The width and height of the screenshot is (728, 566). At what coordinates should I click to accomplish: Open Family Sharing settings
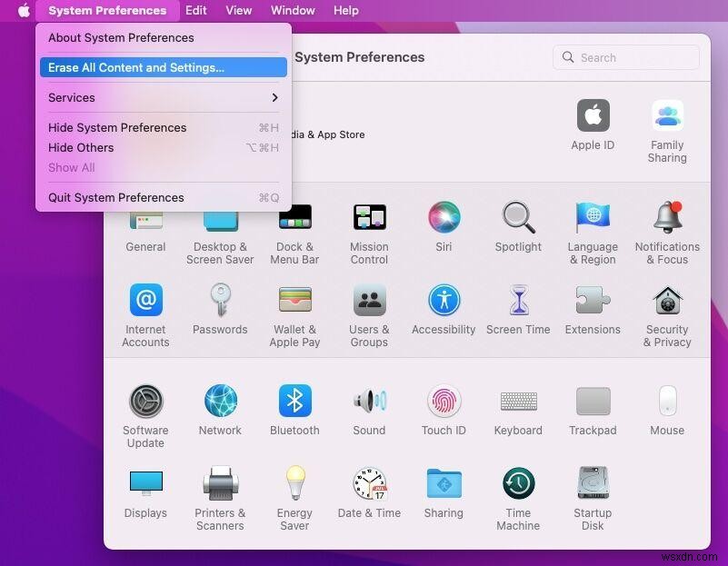click(667, 116)
